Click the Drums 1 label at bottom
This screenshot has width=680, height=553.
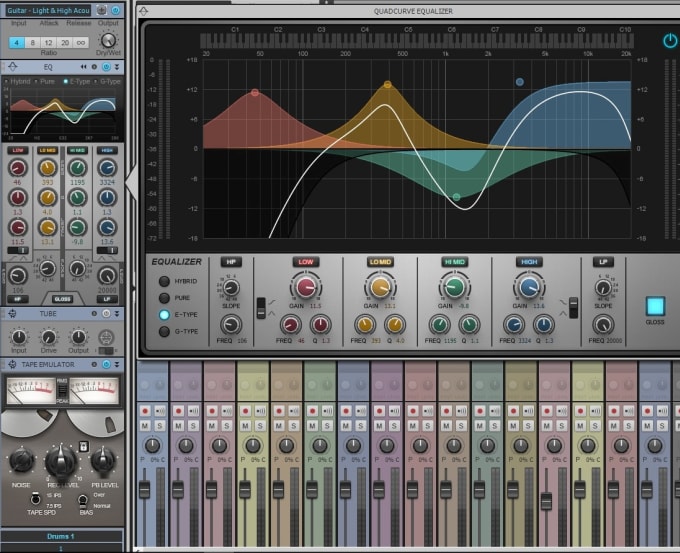click(60, 537)
